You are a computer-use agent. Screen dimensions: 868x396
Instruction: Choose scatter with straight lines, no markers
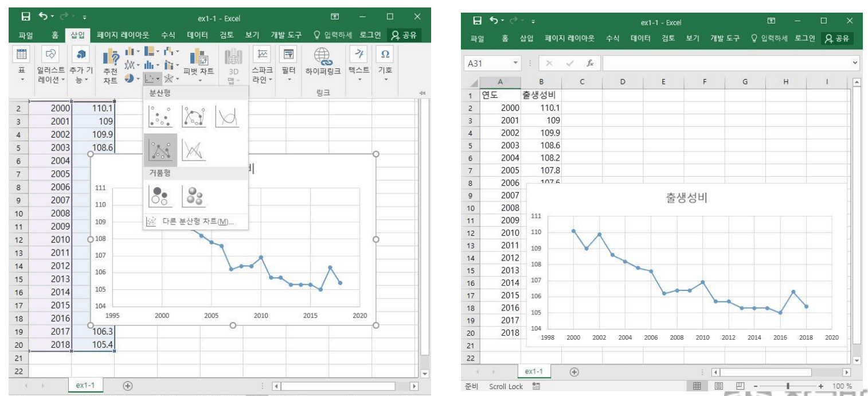pyautogui.click(x=194, y=150)
